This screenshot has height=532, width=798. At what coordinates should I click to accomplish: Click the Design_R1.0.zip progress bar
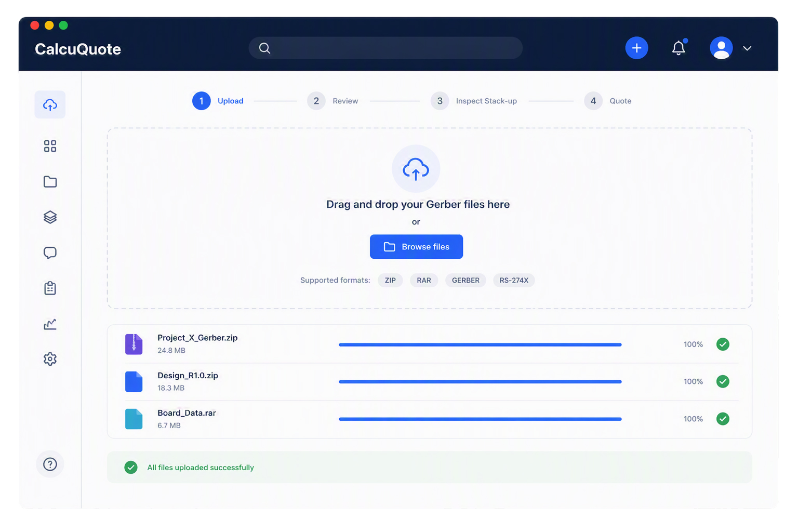point(480,382)
